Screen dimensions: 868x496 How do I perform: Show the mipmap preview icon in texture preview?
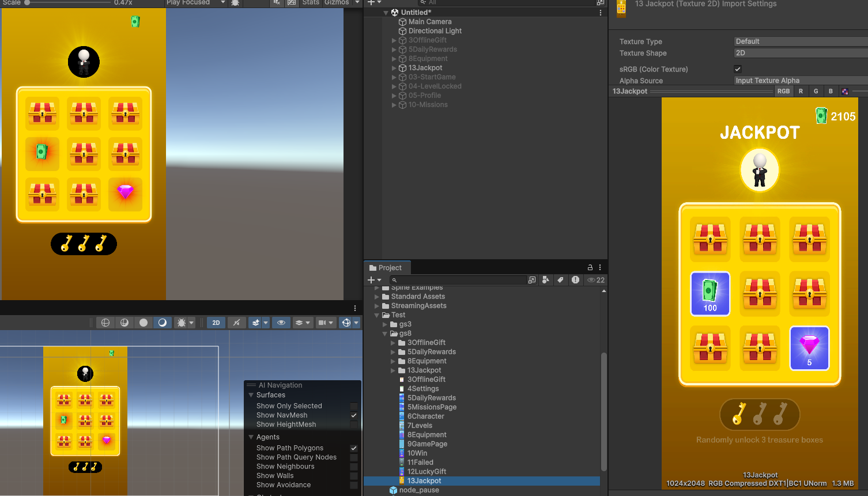[x=845, y=91]
